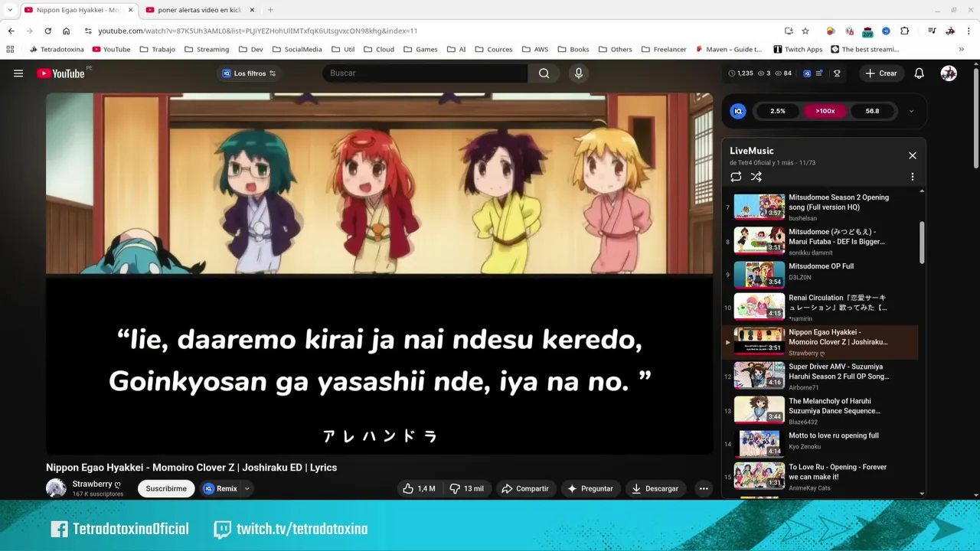This screenshot has height=551, width=980.
Task: Open the Streaming bookmark folder
Action: (x=207, y=49)
